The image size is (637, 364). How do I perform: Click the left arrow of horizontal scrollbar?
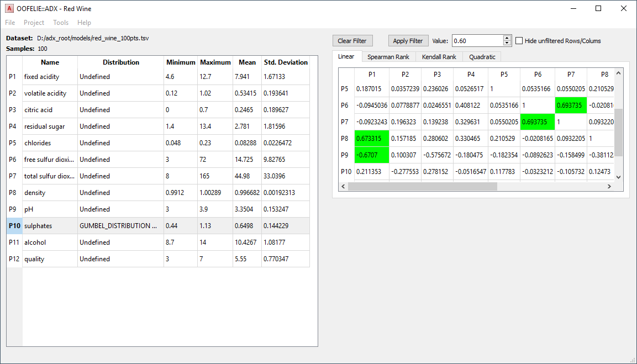pyautogui.click(x=343, y=186)
